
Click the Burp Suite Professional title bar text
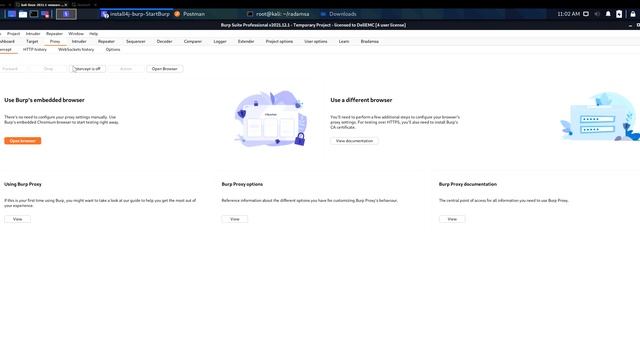(x=313, y=25)
